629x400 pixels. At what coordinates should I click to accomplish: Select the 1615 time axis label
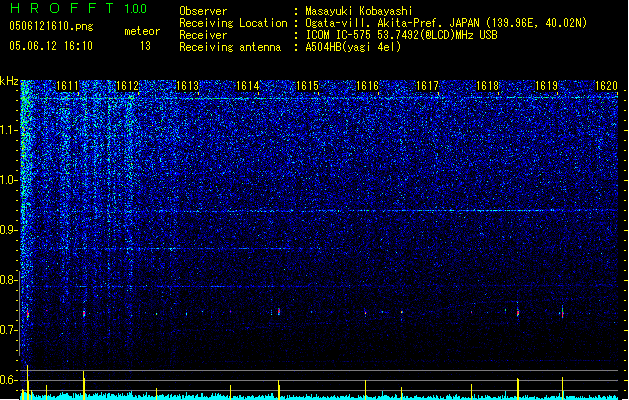pyautogui.click(x=307, y=86)
